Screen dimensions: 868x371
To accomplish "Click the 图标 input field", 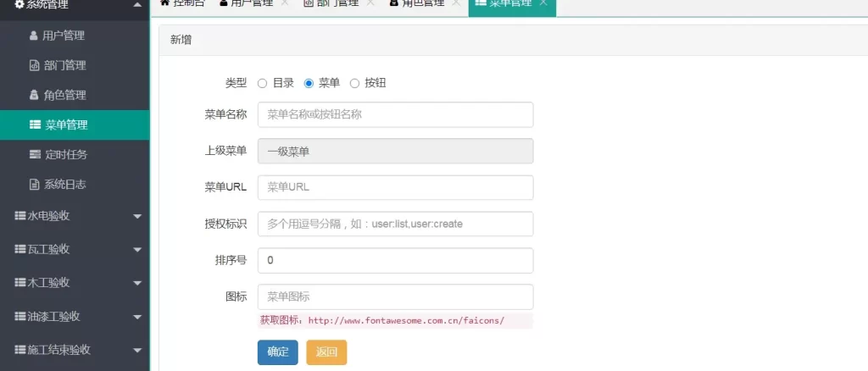I will [x=395, y=297].
